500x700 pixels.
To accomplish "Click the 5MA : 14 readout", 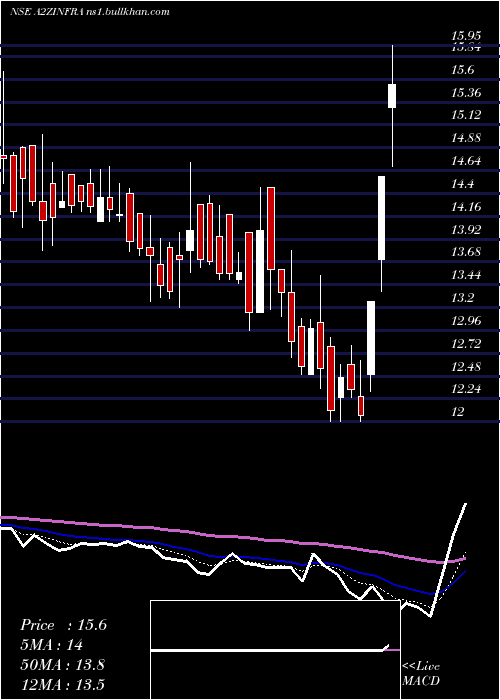I will click(x=51, y=645).
